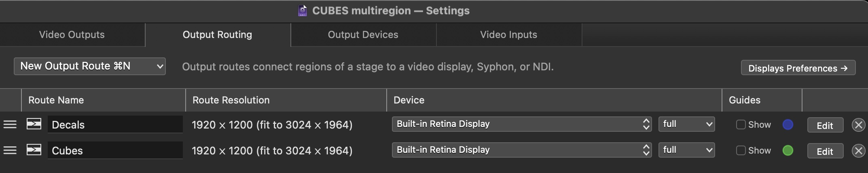Delete the Cubes output route
Screen dimensions: 868x173
pos(858,151)
